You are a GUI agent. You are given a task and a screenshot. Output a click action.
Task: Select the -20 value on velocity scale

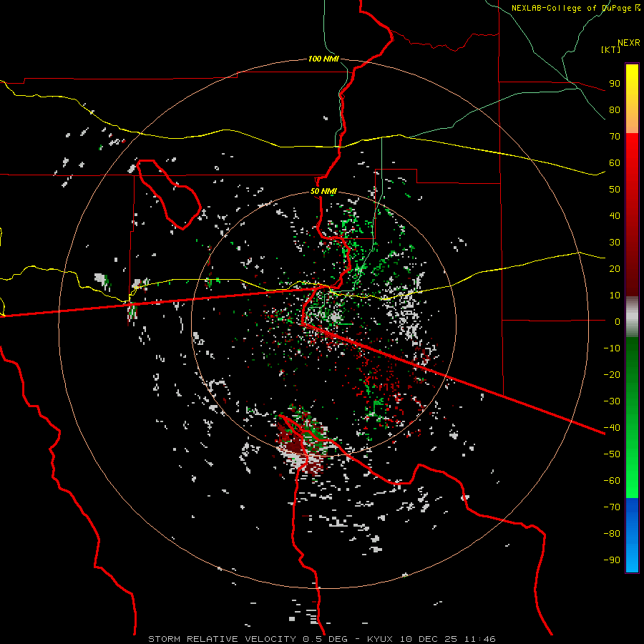pos(612,375)
